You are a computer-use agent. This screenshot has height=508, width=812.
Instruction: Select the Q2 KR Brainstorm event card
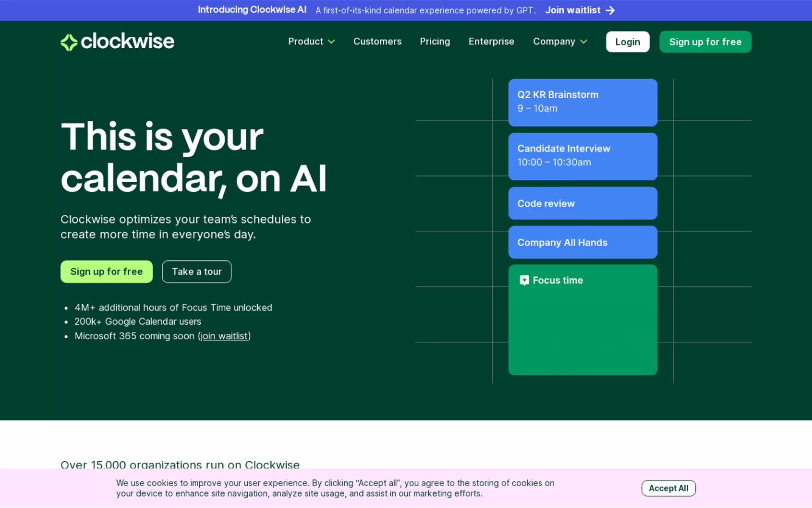click(582, 102)
